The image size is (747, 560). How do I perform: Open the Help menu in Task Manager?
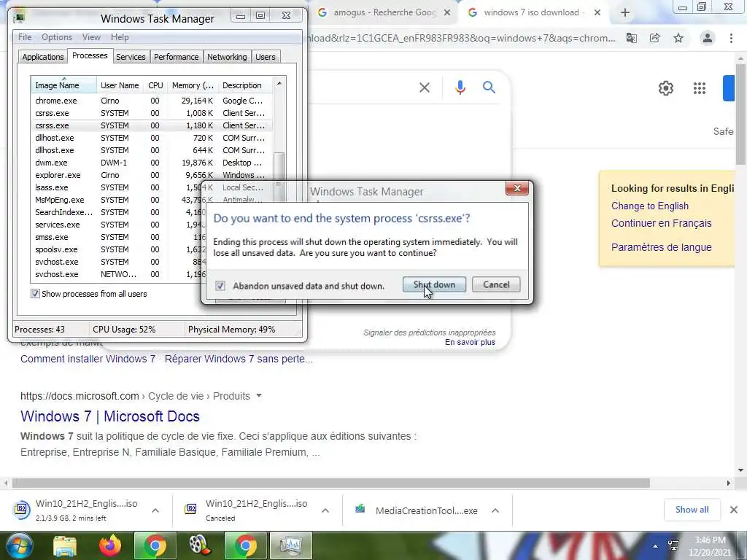[120, 37]
